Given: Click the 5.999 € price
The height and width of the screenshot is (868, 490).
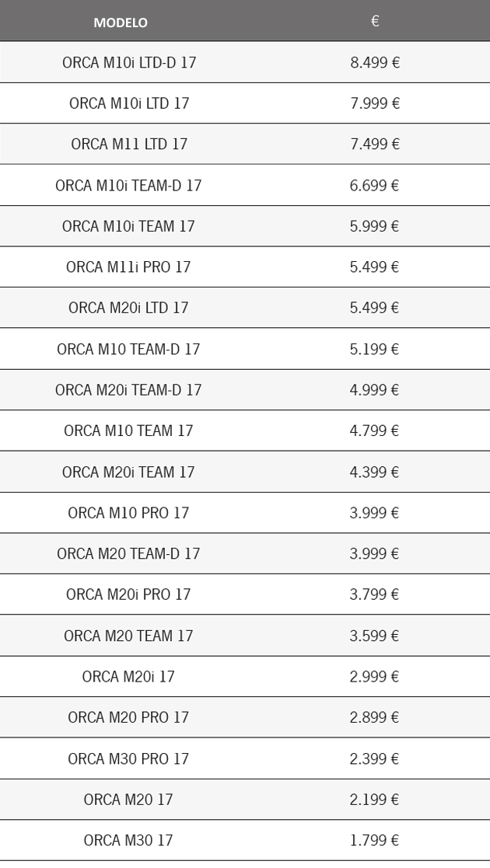Looking at the screenshot, I should point(375,226).
